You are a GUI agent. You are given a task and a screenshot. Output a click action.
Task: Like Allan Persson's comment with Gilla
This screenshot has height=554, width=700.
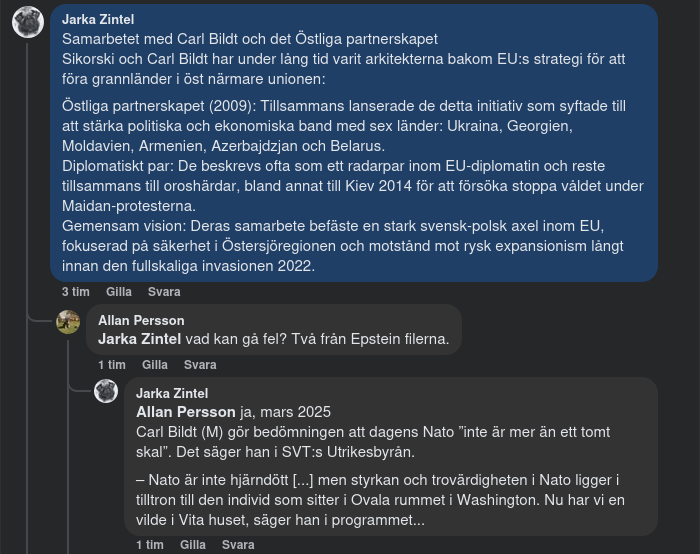click(155, 365)
